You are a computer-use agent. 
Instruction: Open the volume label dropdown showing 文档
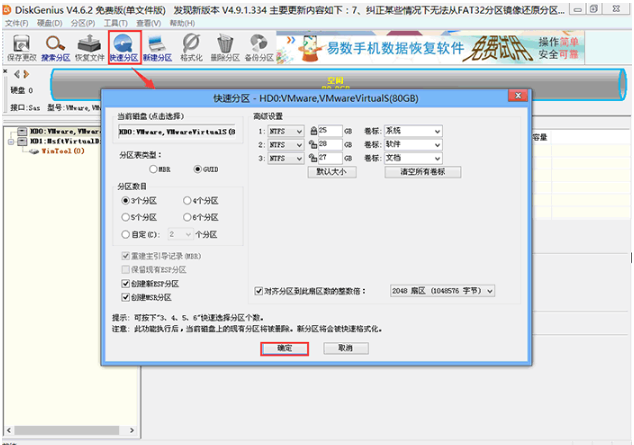click(413, 158)
